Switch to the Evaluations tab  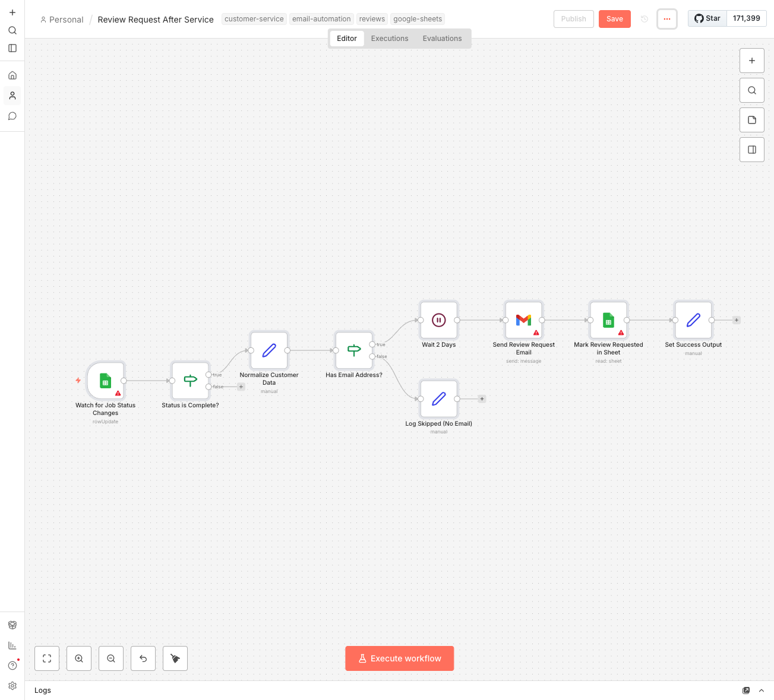[442, 39]
